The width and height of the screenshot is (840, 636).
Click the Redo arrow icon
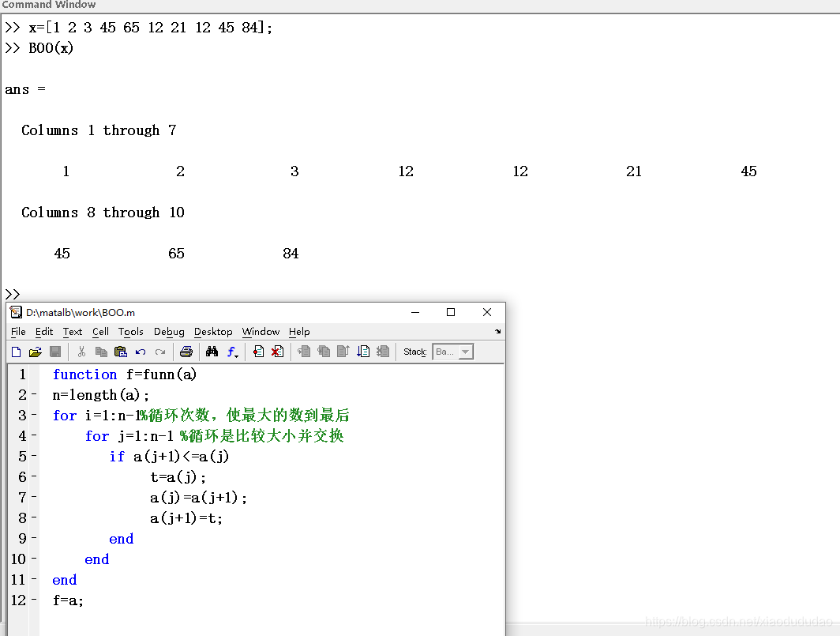click(160, 352)
